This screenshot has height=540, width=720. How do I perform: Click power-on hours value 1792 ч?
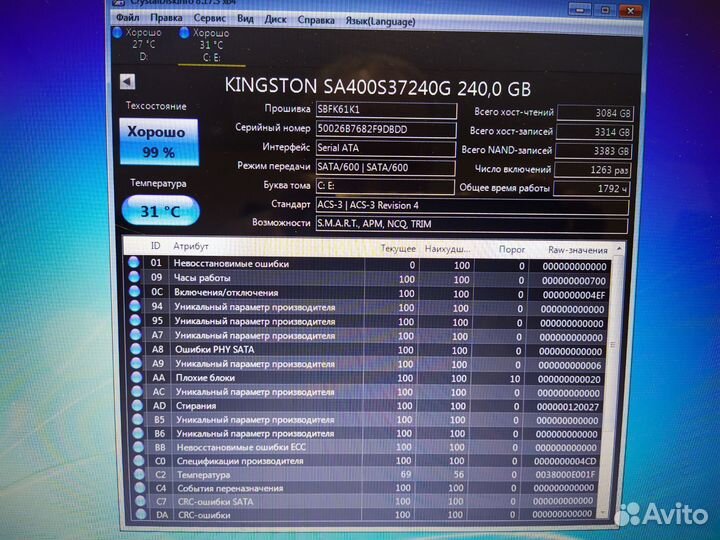click(591, 189)
